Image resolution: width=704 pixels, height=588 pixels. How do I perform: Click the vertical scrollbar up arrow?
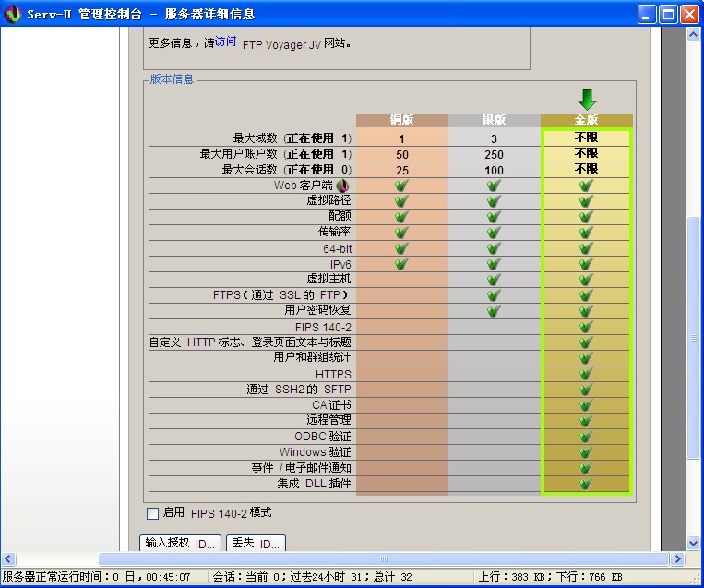[x=693, y=34]
